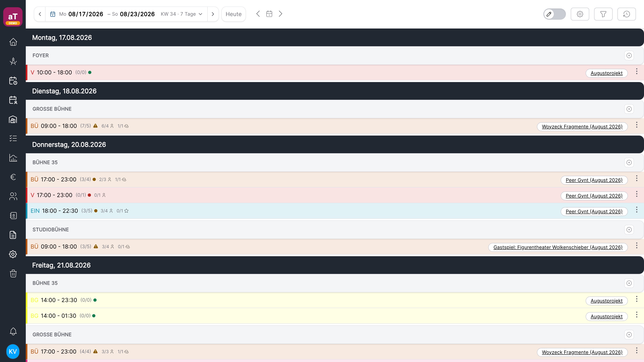Open the home dashboard sidebar icon

[x=13, y=42]
